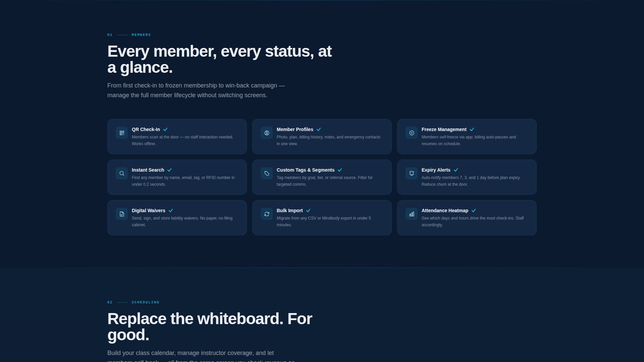Viewport: 644px width, 362px height.
Task: Select the Member Profiles title
Action: pos(295,129)
